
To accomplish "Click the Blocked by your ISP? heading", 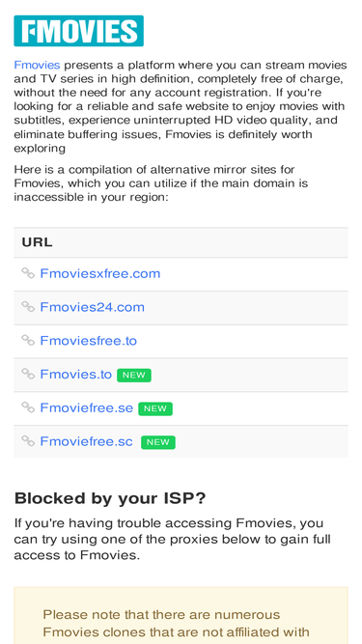I will click(x=110, y=498).
